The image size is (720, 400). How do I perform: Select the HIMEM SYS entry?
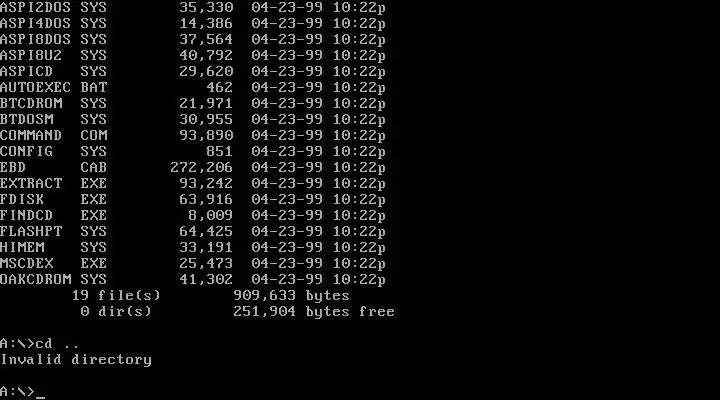tap(192, 248)
